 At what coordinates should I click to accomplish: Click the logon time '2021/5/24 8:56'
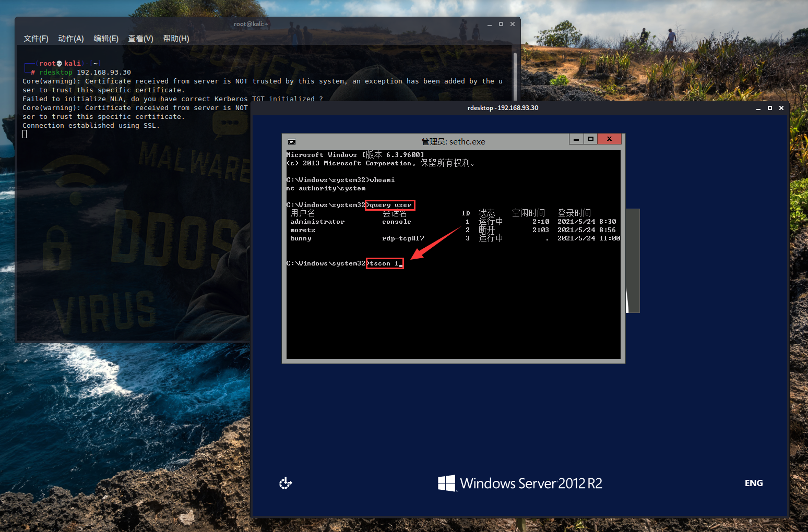[587, 230]
